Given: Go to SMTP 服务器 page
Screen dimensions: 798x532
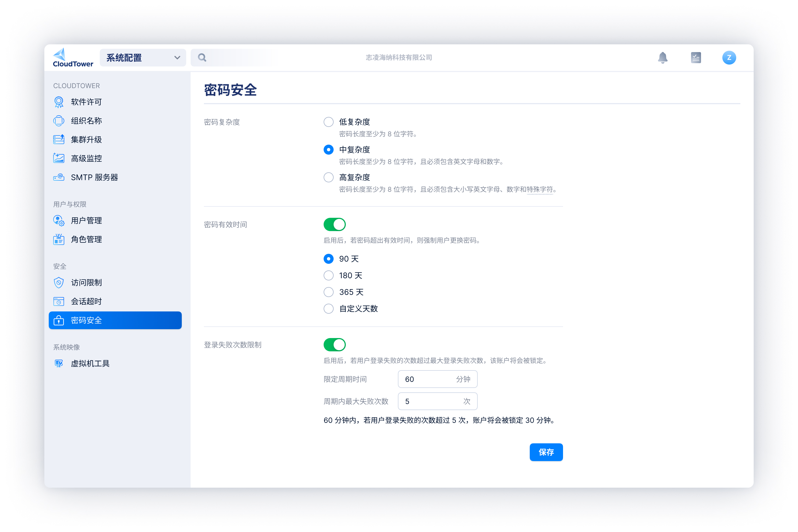Looking at the screenshot, I should [x=115, y=177].
